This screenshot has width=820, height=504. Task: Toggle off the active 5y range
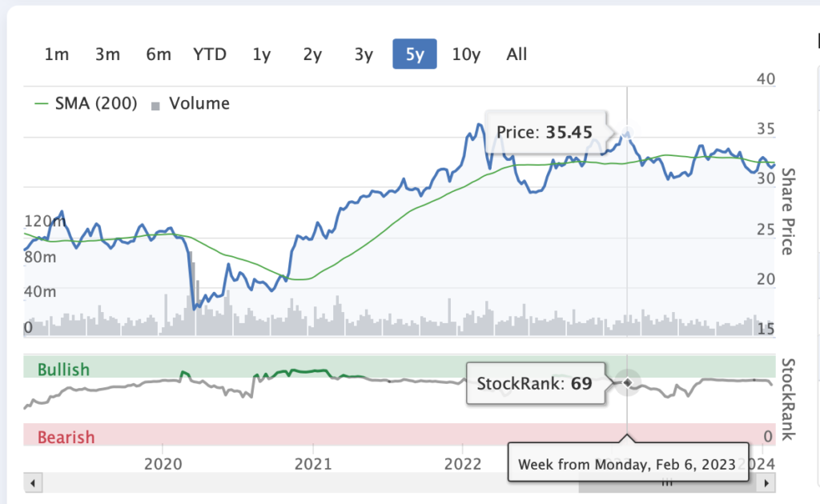coord(414,54)
